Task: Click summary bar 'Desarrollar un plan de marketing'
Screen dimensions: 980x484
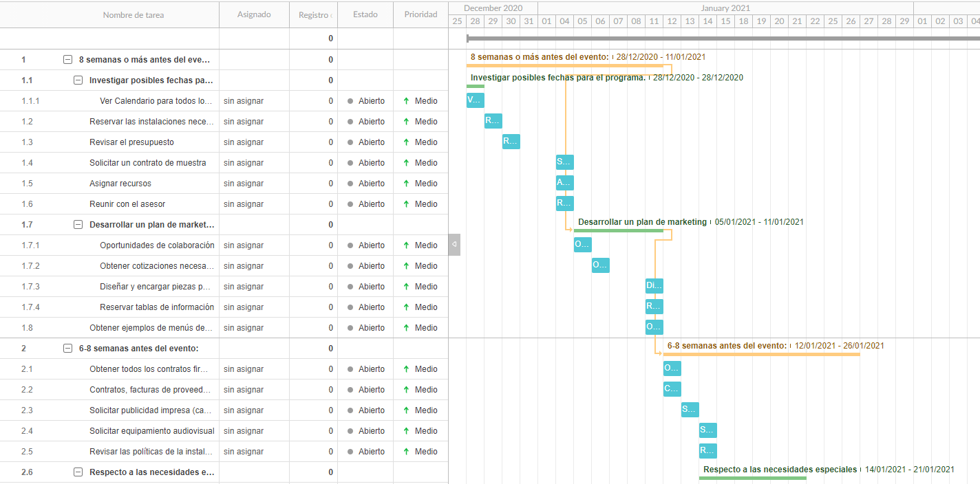Action: coord(619,231)
